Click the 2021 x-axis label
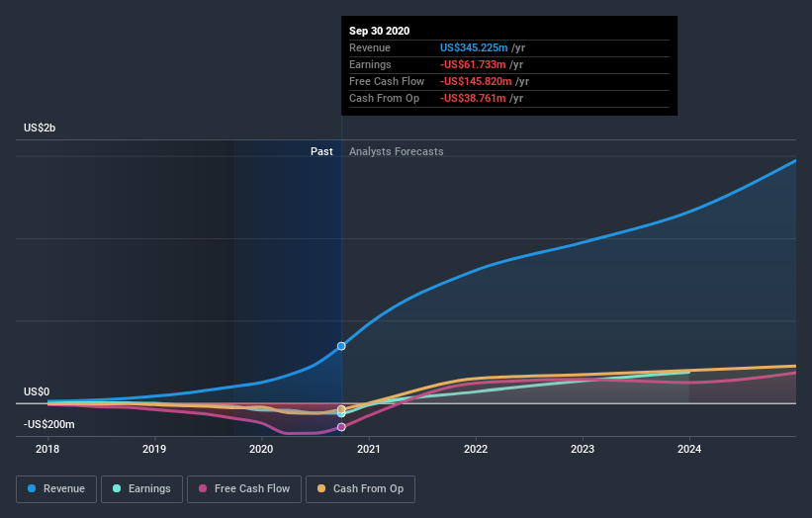The width and height of the screenshot is (812, 518). tap(369, 449)
